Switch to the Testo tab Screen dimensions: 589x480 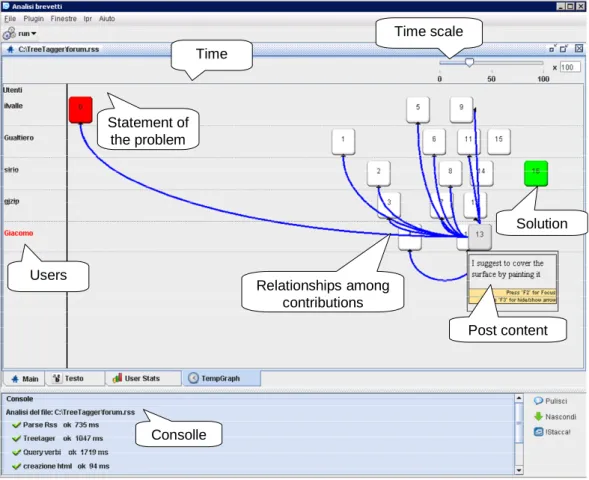click(x=75, y=379)
